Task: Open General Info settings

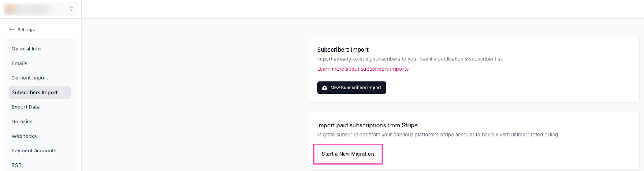Action: (x=26, y=49)
